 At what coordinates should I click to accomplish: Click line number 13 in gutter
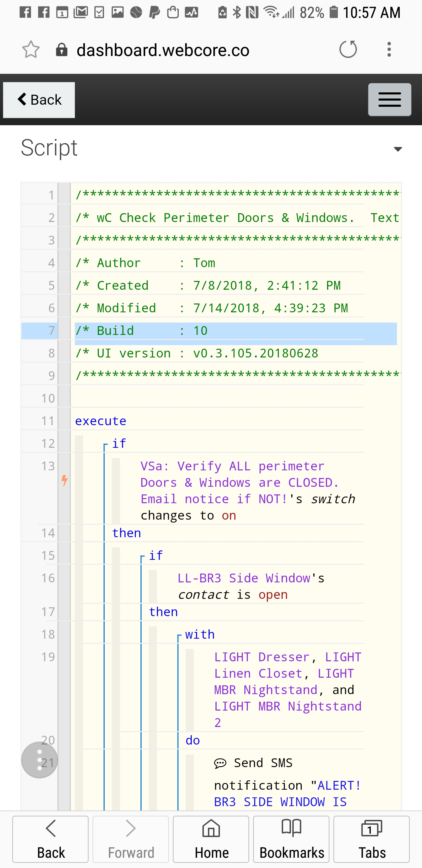point(48,466)
